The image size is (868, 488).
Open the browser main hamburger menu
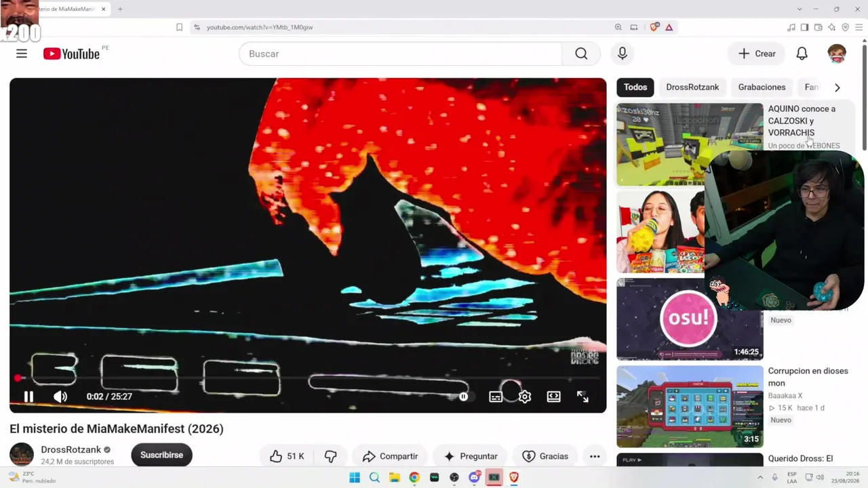tap(859, 27)
